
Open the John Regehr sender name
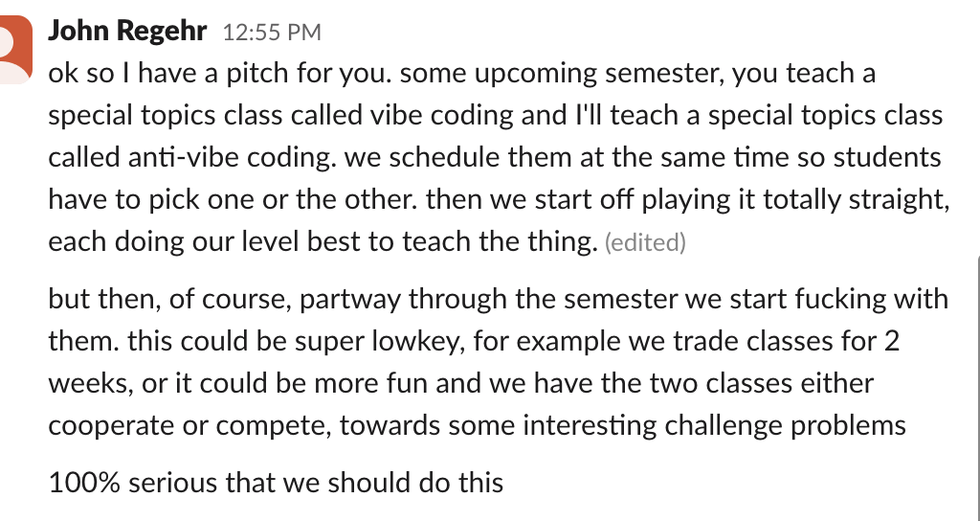(126, 31)
